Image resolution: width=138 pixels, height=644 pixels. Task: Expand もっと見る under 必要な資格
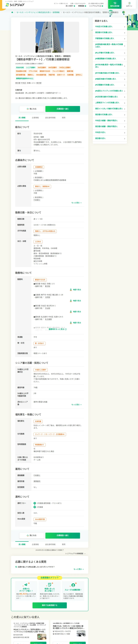(x=77, y=203)
